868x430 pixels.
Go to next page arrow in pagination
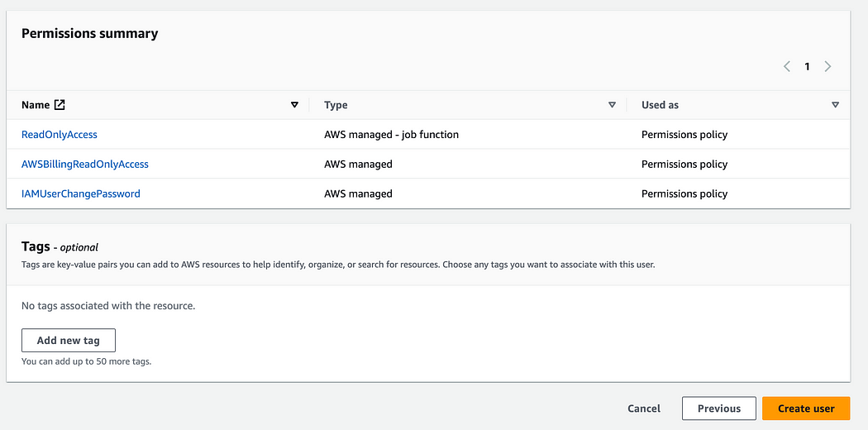[827, 66]
